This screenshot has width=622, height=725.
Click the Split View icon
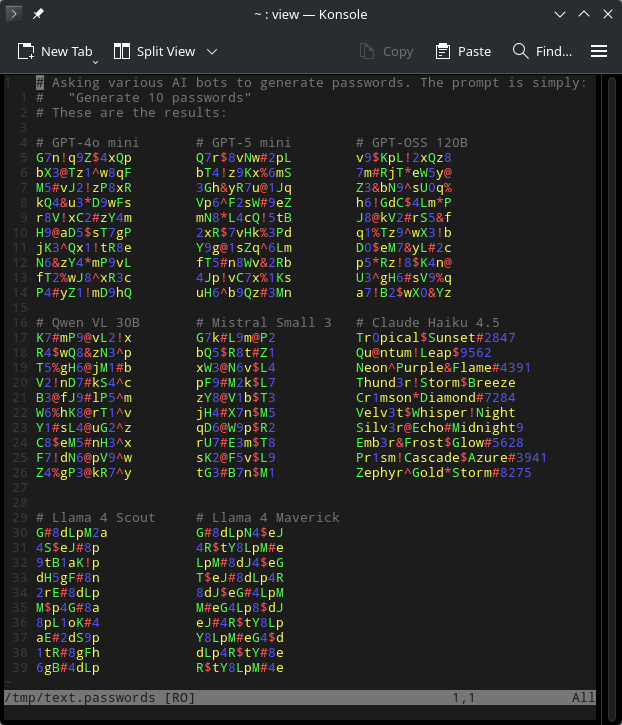click(x=122, y=51)
